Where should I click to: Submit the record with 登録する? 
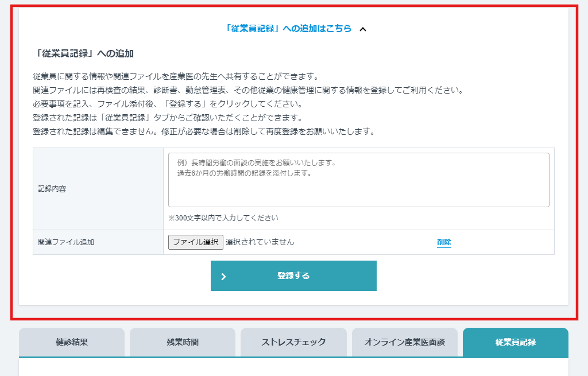[293, 276]
